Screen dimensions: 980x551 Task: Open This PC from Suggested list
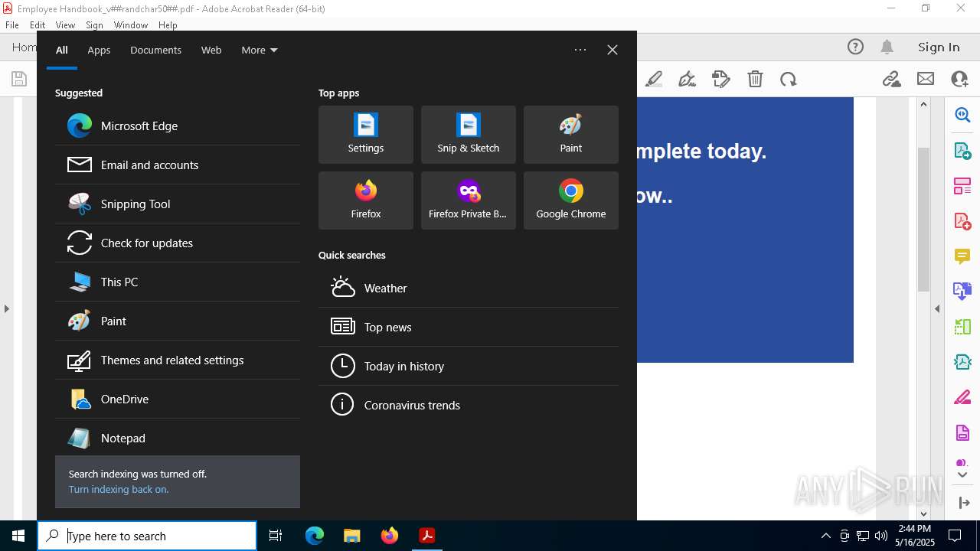coord(178,282)
